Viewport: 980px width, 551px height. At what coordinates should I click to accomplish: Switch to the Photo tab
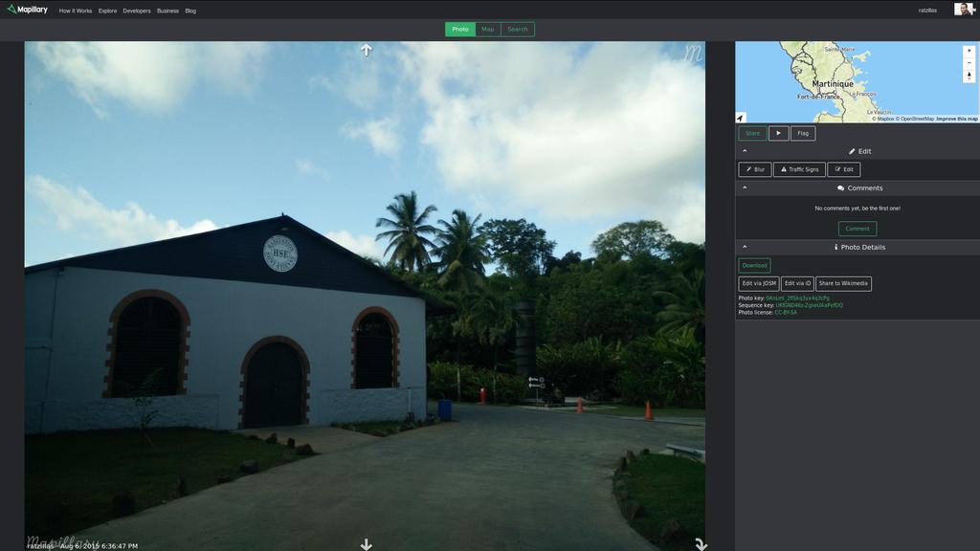click(x=460, y=30)
